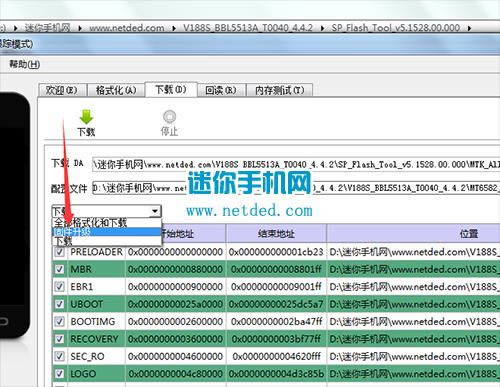Click LOGO start address 0x0000000004c80000
The width and height of the screenshot is (500, 387).
tap(175, 374)
